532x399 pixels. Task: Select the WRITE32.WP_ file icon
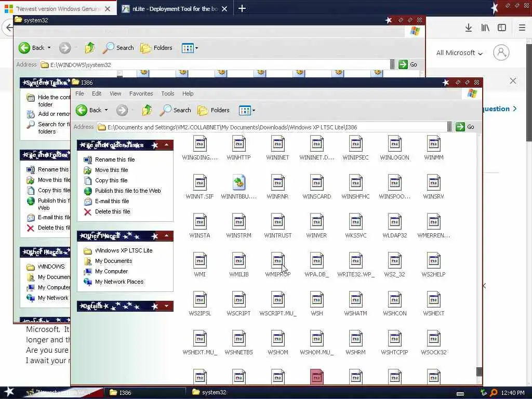coord(355,261)
